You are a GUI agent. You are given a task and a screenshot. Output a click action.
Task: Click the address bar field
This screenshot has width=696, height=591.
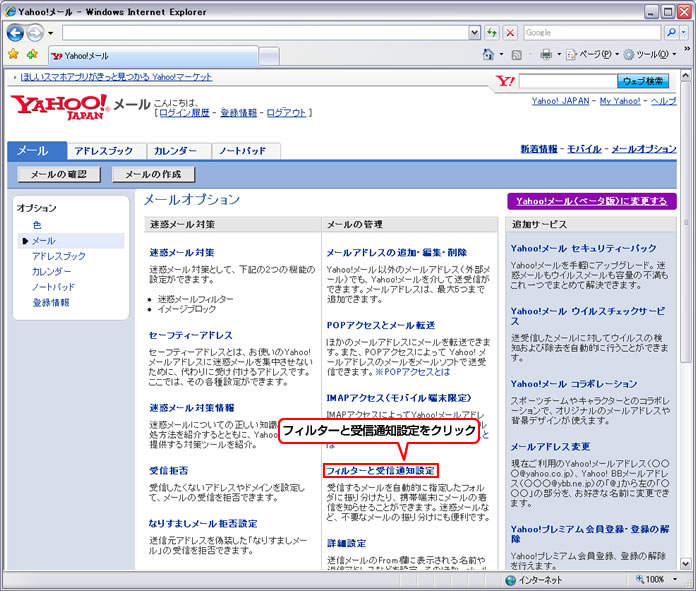click(x=265, y=32)
